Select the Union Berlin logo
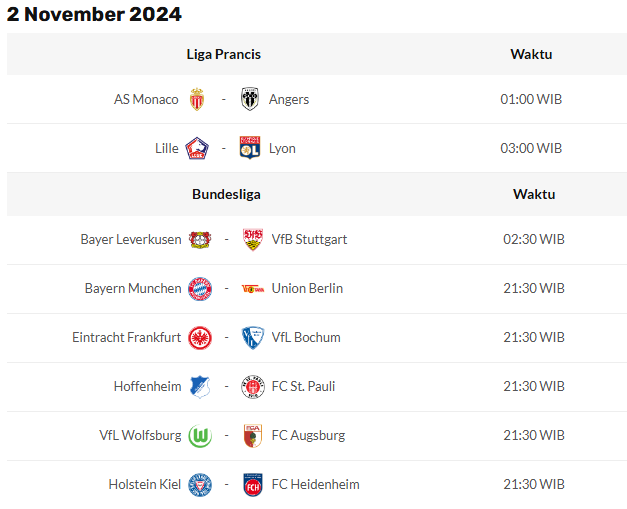627x509 pixels. tap(253, 289)
